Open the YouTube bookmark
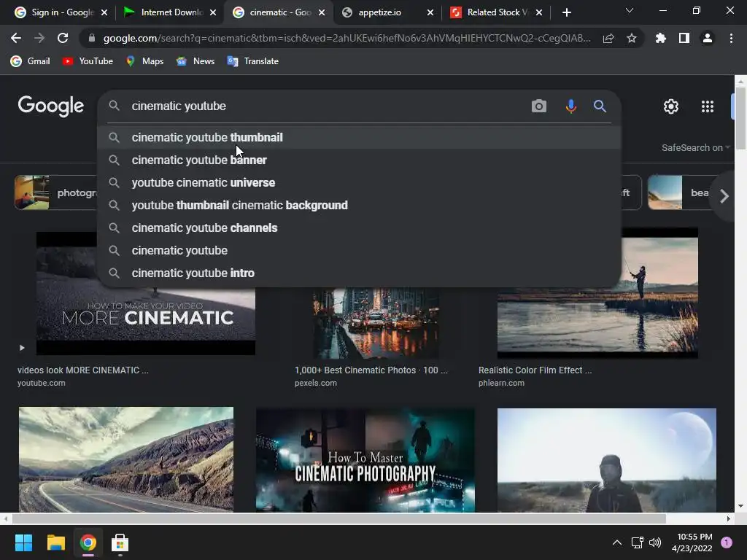The image size is (747, 560). click(x=88, y=61)
